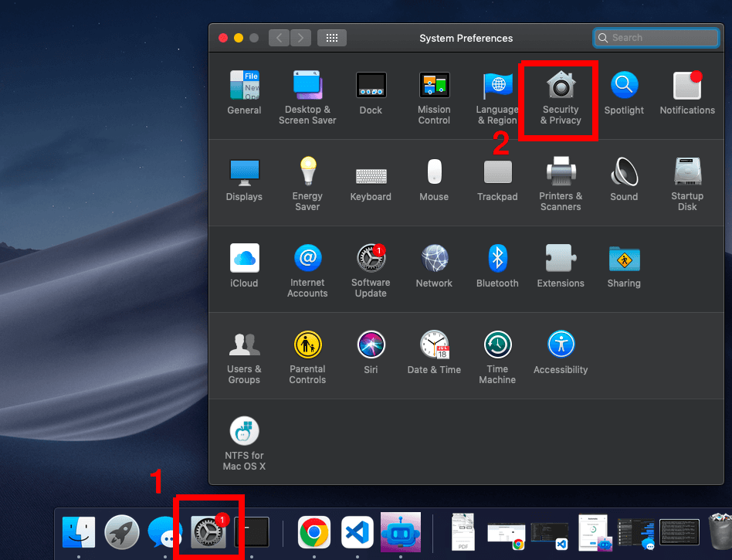Image resolution: width=732 pixels, height=560 pixels.
Task: Minimize the System Preferences window
Action: point(239,38)
